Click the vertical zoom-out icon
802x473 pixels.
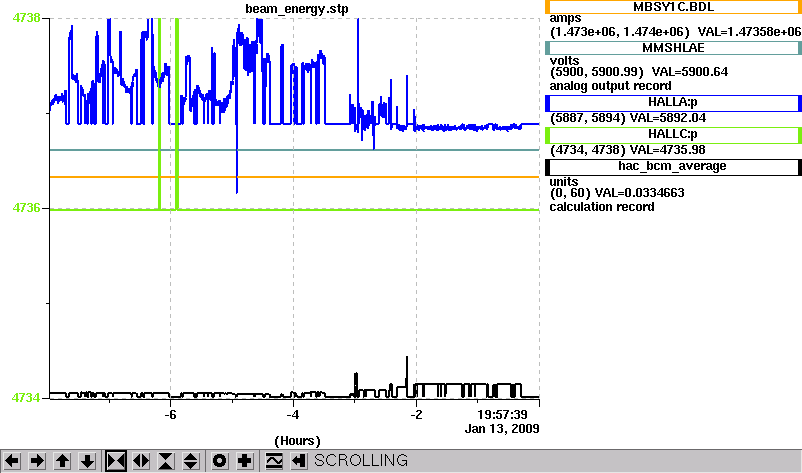coord(191,461)
